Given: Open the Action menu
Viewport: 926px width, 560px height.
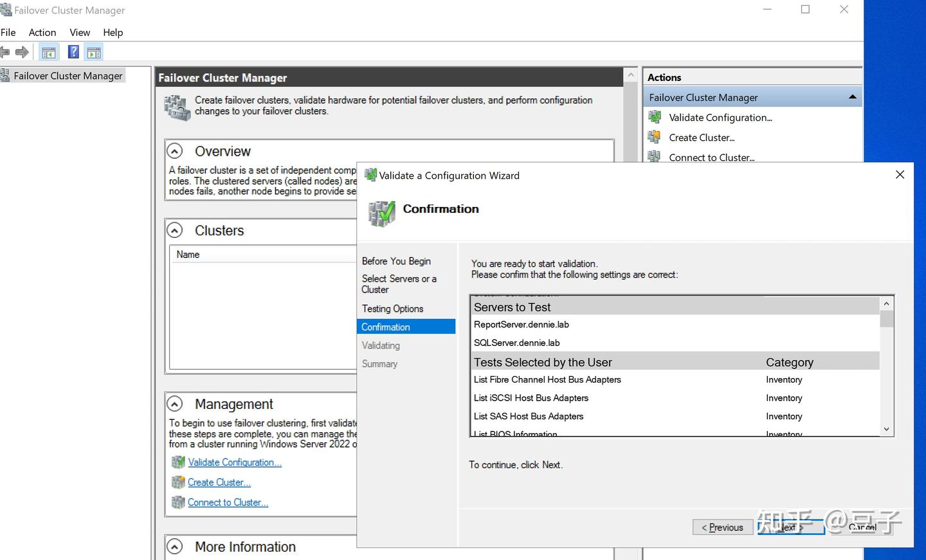Looking at the screenshot, I should coord(42,32).
